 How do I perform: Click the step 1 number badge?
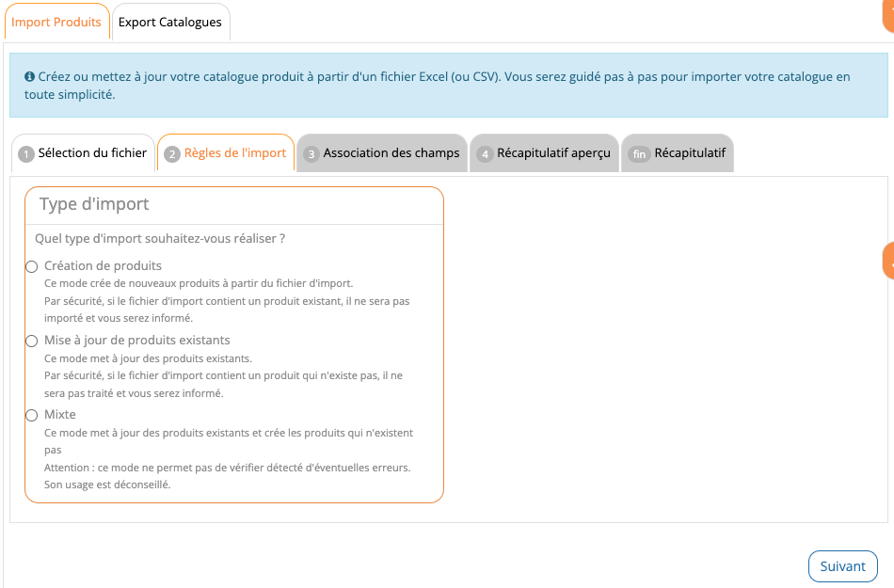pyautogui.click(x=26, y=154)
